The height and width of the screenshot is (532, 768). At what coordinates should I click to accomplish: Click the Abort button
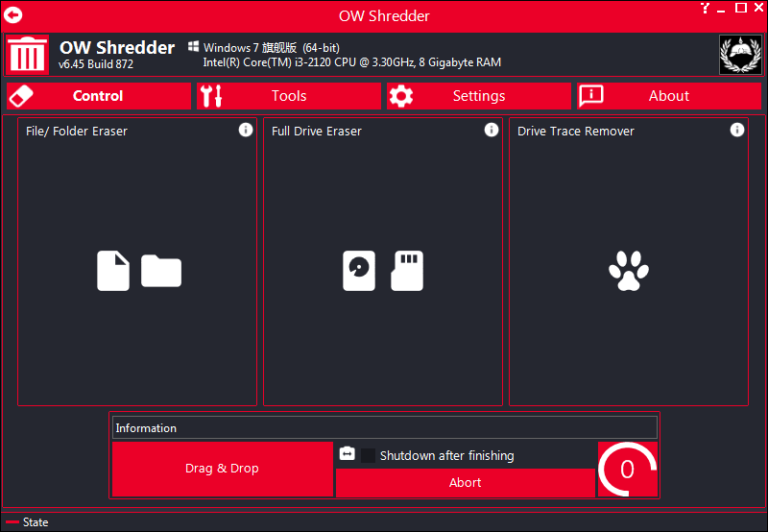(466, 482)
